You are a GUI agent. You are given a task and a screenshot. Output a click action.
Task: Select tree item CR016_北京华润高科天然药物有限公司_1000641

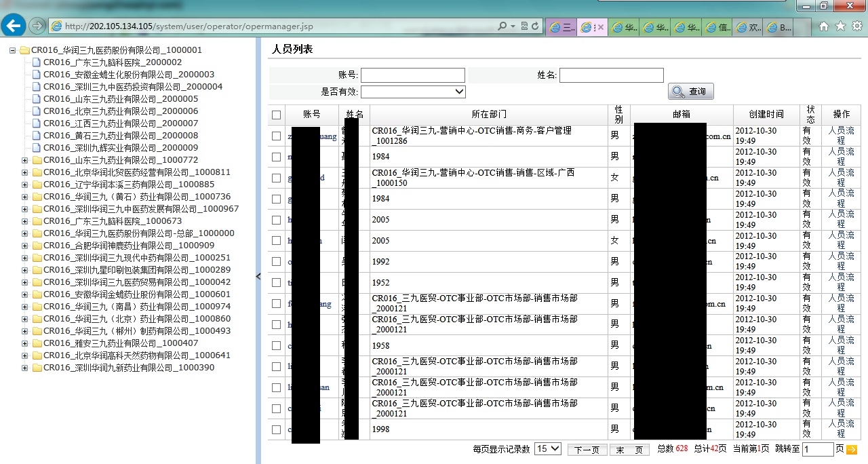137,355
